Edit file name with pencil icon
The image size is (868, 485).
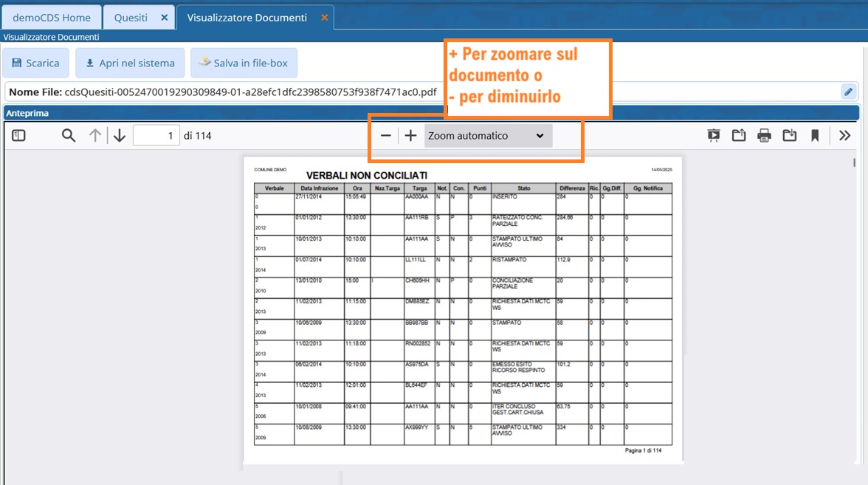(x=849, y=92)
